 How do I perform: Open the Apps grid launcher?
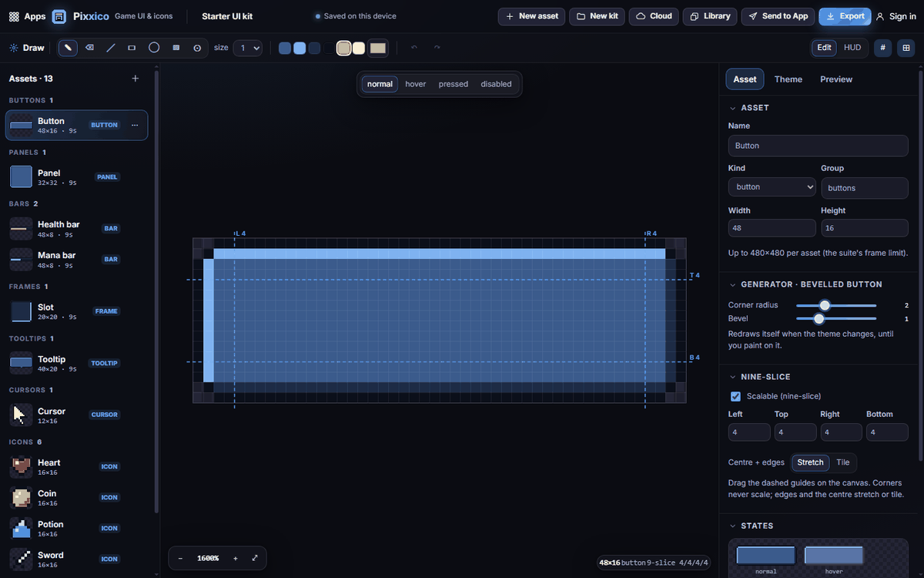pos(28,16)
